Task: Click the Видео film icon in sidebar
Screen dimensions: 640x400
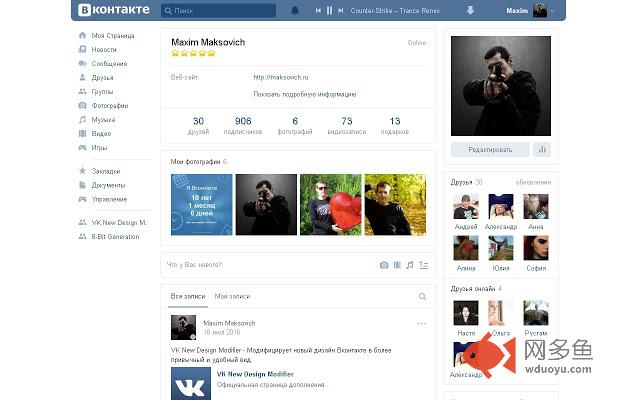Action: click(x=82, y=133)
